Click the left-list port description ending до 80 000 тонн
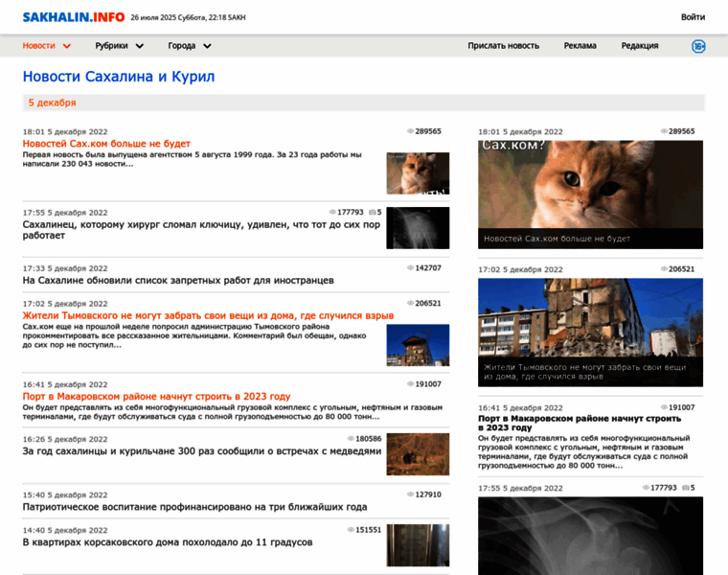 (233, 412)
